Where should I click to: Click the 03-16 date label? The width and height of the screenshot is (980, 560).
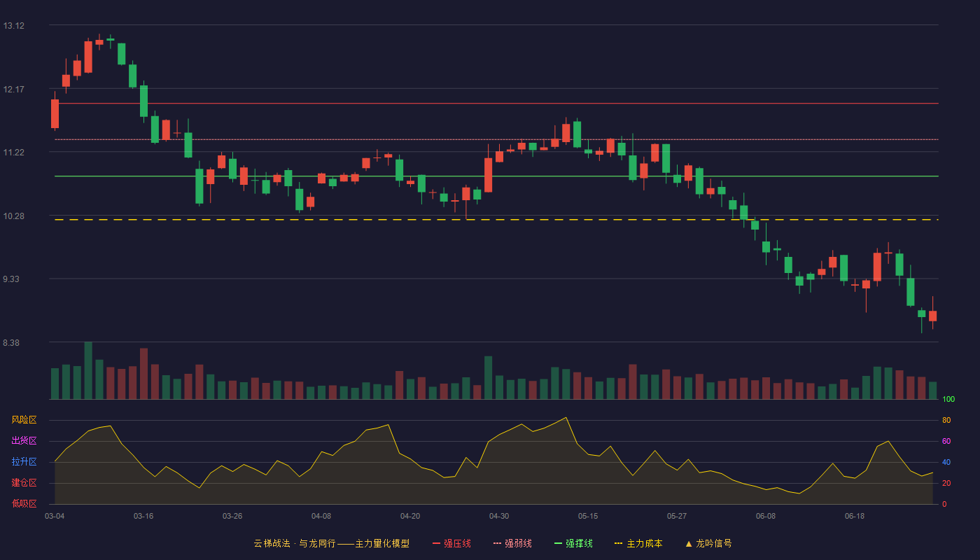point(143,516)
